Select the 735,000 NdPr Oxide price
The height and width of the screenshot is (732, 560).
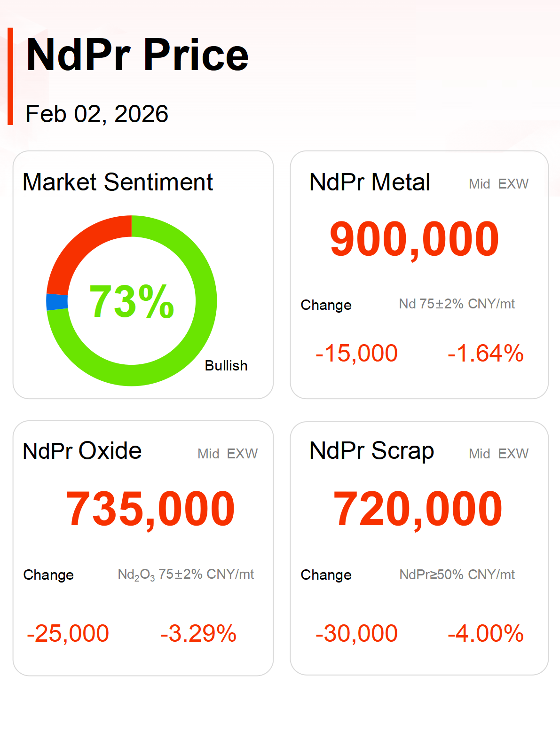pos(150,509)
